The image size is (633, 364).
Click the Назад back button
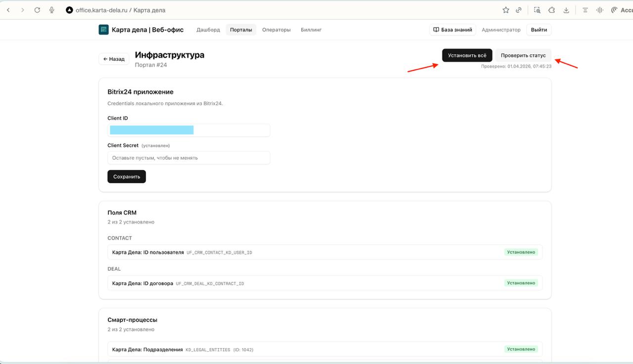point(114,59)
